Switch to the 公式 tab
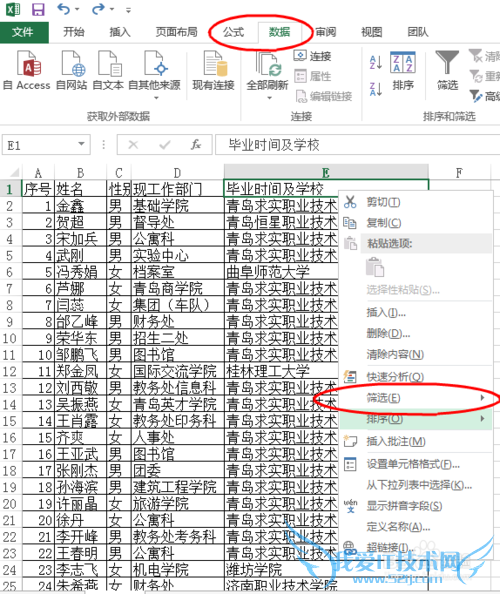The image size is (500, 594). (233, 32)
